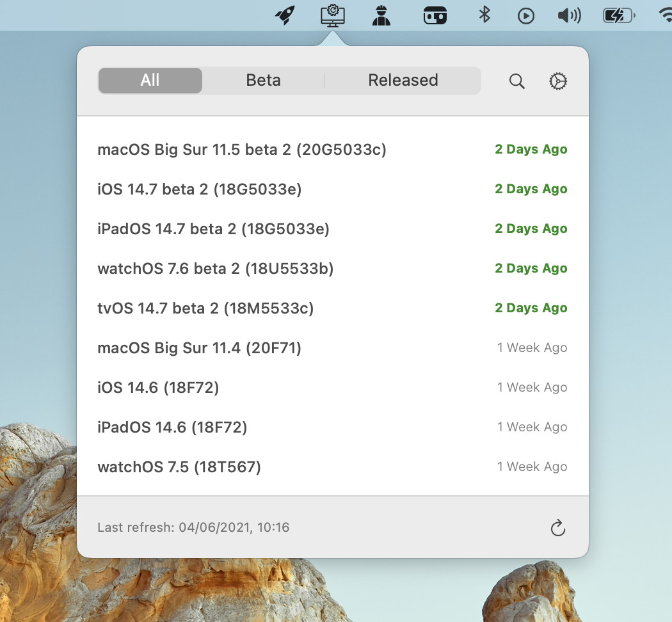Image resolution: width=672 pixels, height=622 pixels.
Task: Click the Now Playing play icon
Action: 526,16
